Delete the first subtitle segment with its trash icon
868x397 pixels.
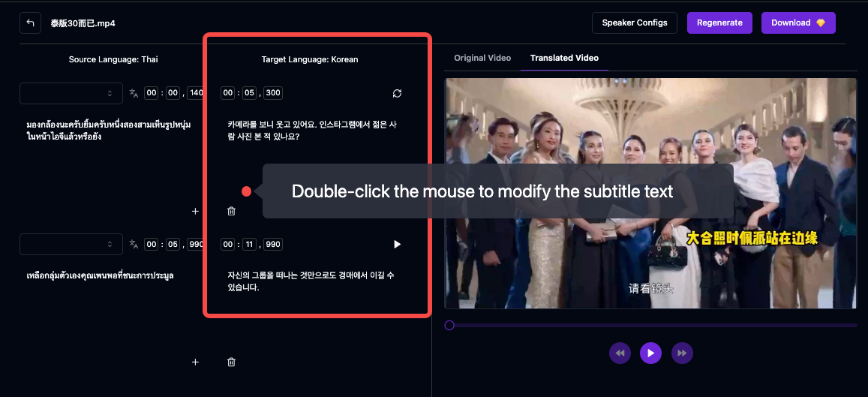(231, 212)
